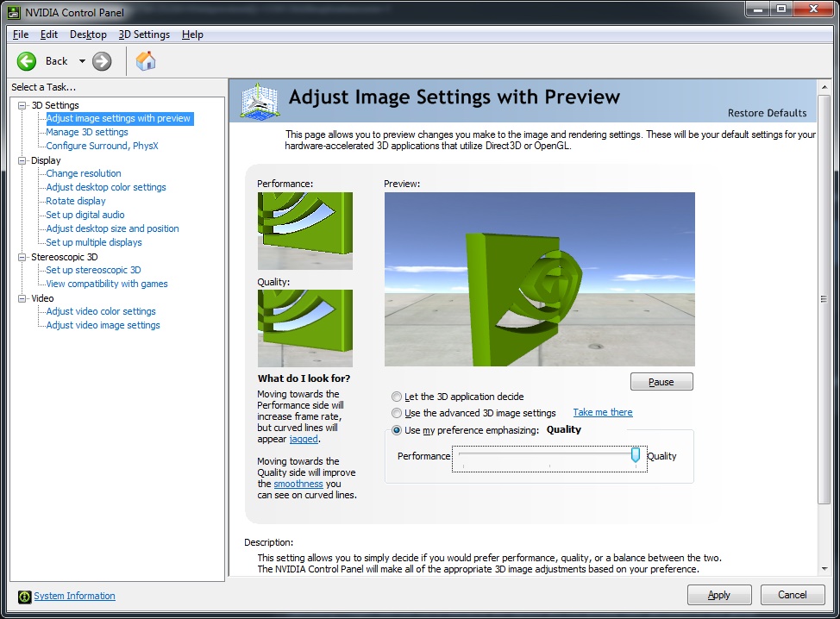
Task: Click the Apply button
Action: [719, 595]
